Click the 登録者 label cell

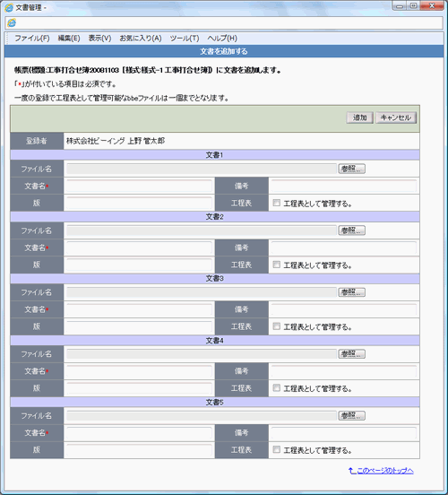click(37, 141)
